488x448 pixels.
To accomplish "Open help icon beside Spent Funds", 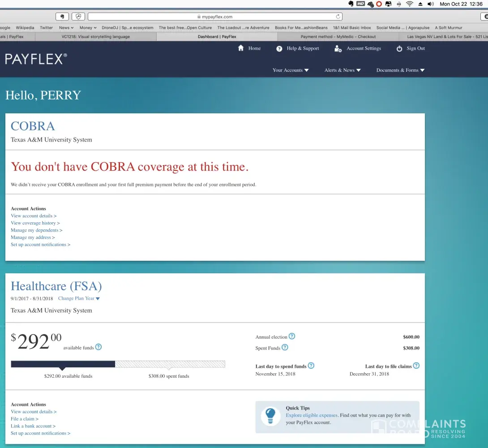I will point(285,347).
